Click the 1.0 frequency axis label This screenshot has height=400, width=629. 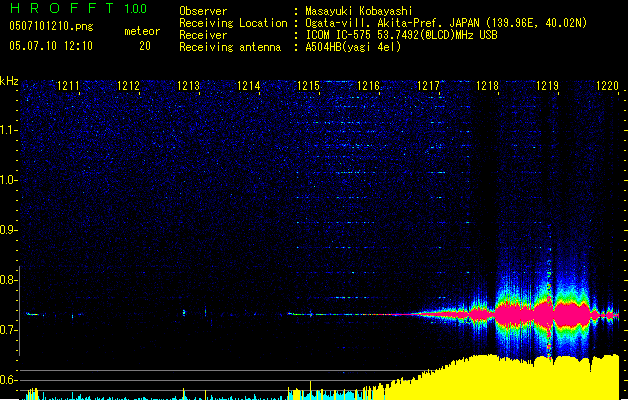[9, 180]
